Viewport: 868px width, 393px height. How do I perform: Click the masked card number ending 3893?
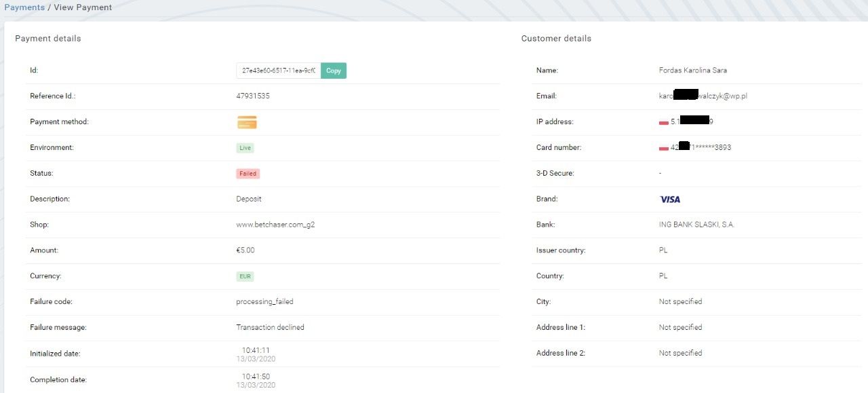click(x=701, y=148)
